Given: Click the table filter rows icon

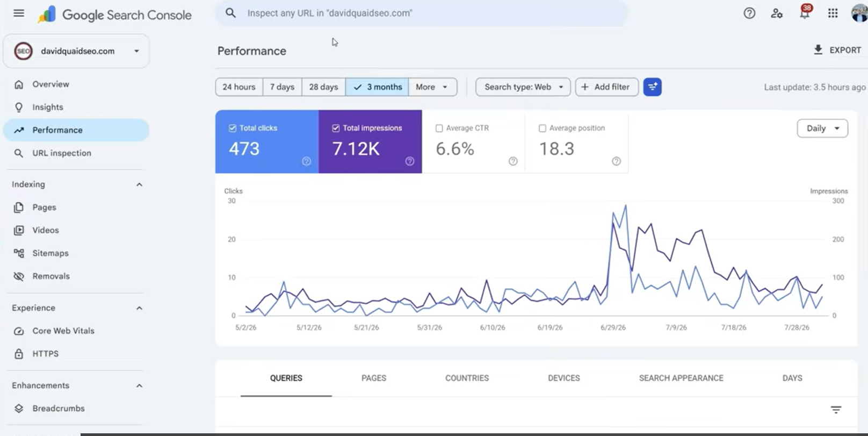Looking at the screenshot, I should click(836, 410).
